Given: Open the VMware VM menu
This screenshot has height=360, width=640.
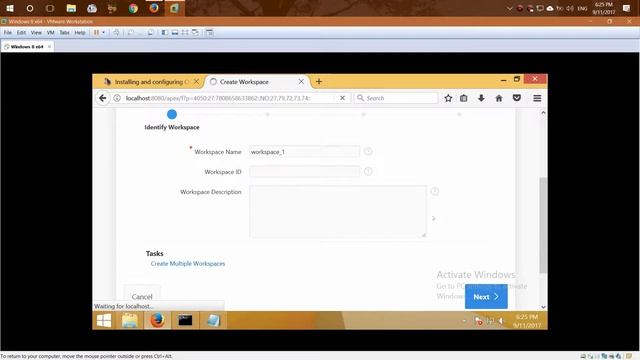Looking at the screenshot, I should [51, 32].
